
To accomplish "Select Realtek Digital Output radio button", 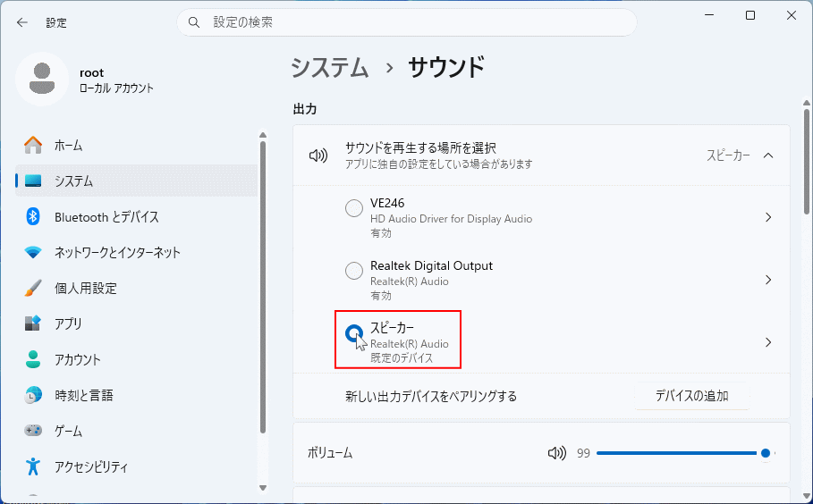I will 354,271.
